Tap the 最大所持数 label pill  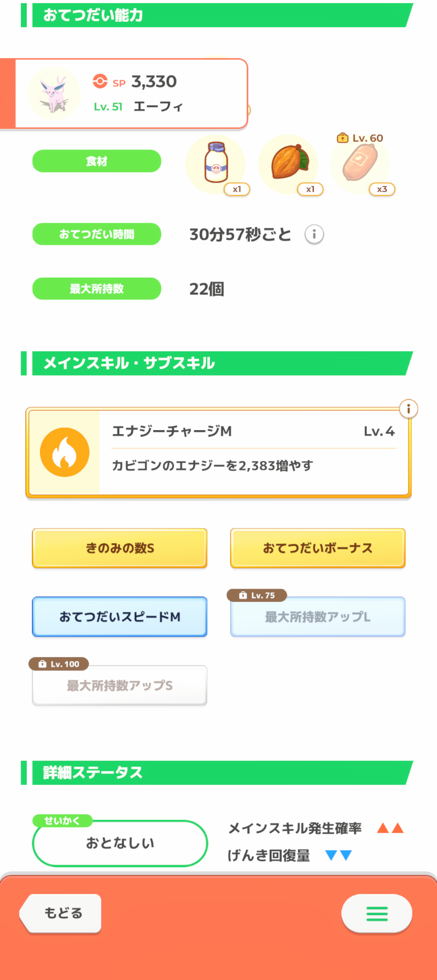pyautogui.click(x=97, y=289)
